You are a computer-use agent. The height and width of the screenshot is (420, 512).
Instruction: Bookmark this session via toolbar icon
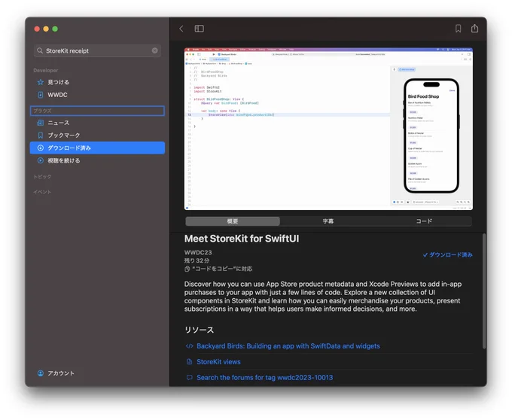[458, 29]
